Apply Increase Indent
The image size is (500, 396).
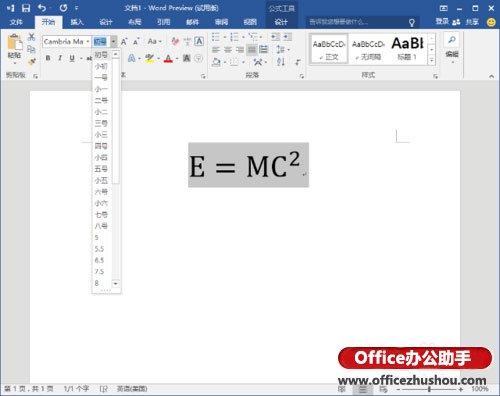coord(287,37)
